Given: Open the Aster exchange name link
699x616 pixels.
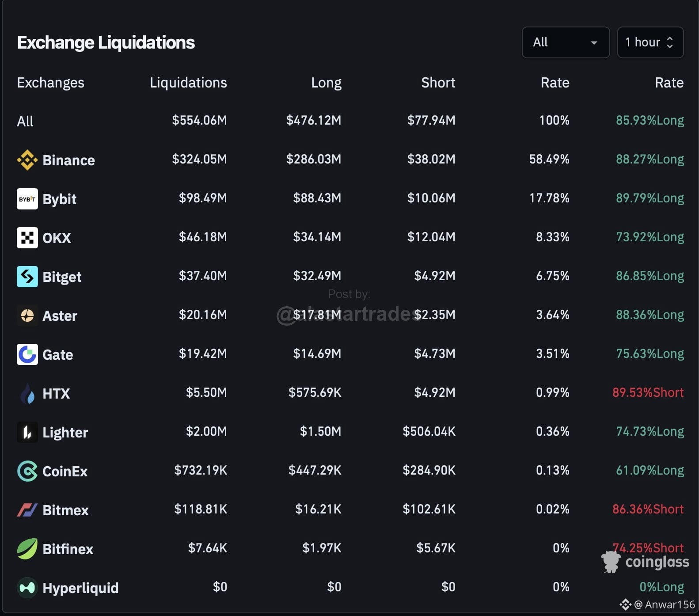Looking at the screenshot, I should pyautogui.click(x=60, y=316).
